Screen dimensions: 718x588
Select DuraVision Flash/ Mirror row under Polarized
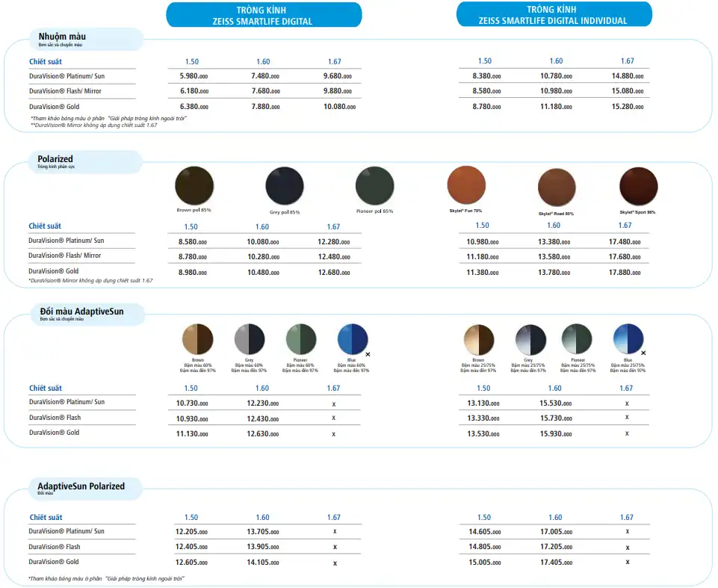64,256
